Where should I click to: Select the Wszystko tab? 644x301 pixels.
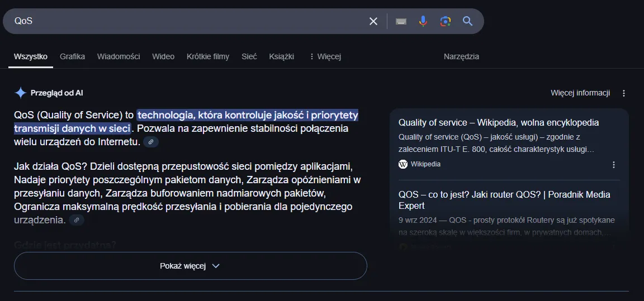point(30,56)
